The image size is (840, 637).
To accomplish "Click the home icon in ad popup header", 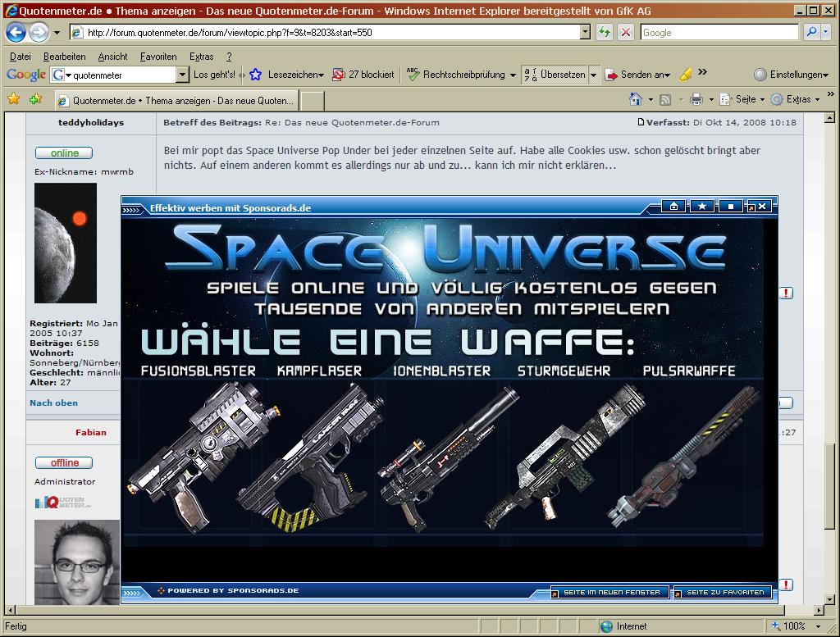I will tap(673, 207).
